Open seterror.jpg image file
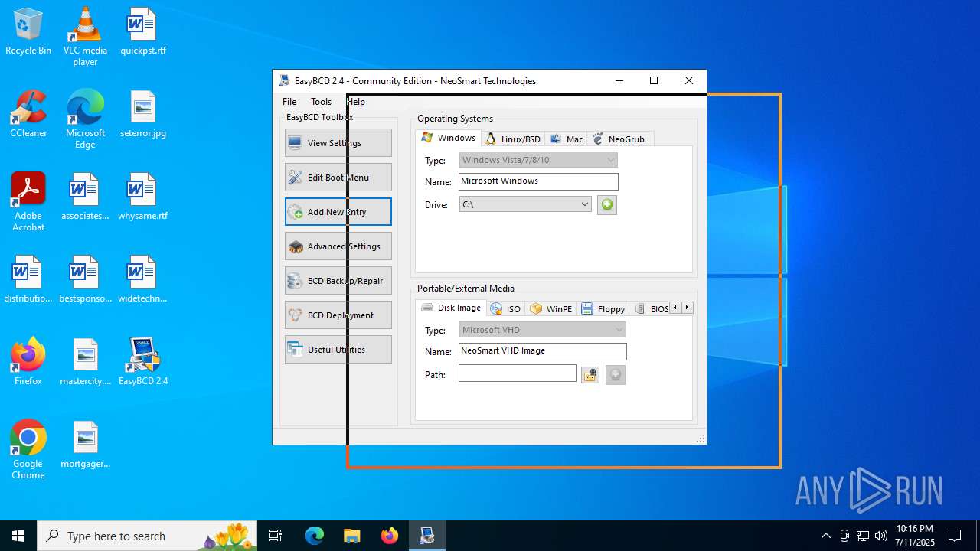Screen dimensions: 980x551 (143, 115)
